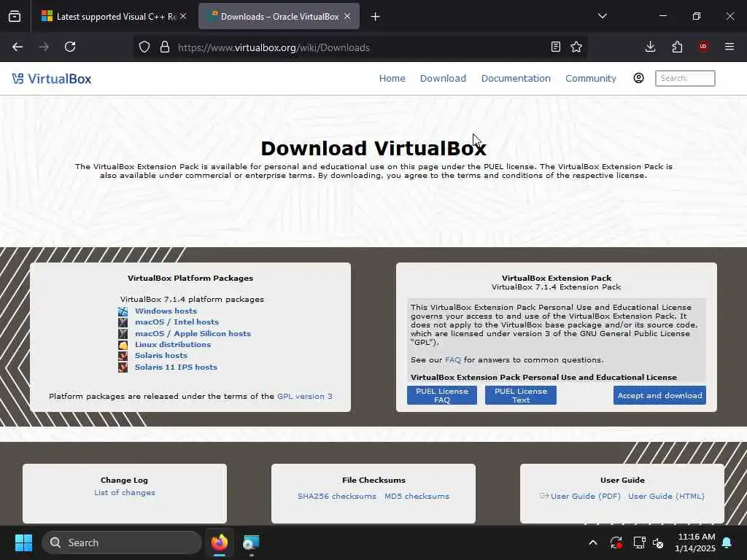Click the site Search input field
This screenshot has height=560, width=747.
pos(685,78)
